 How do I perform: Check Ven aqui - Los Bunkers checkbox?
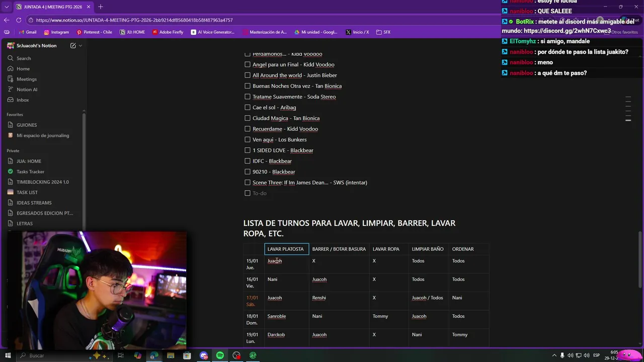[x=248, y=140]
